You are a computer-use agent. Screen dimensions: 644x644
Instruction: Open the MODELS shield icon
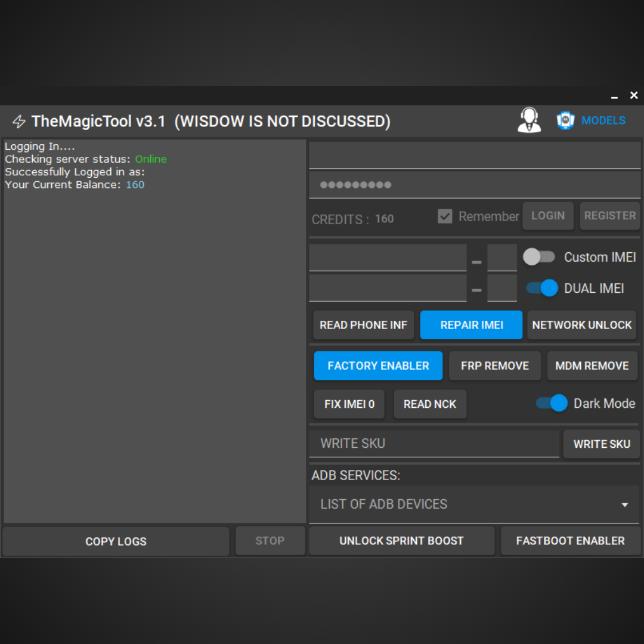click(565, 120)
